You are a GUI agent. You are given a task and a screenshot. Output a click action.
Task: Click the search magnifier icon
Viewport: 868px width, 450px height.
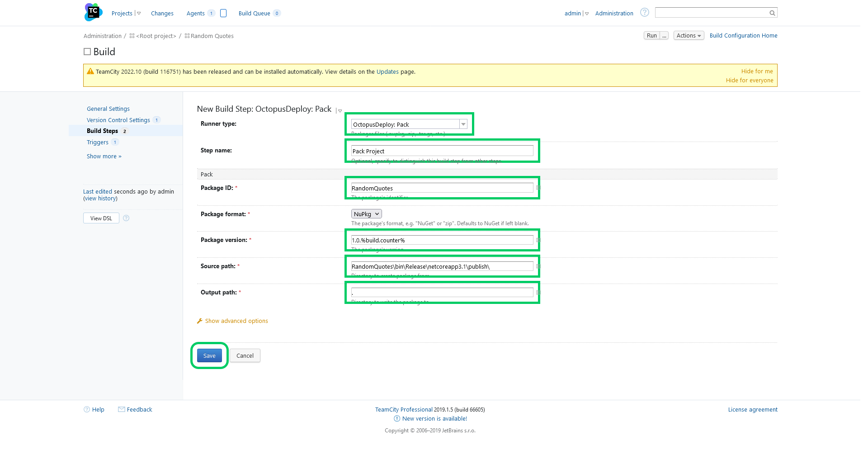coord(772,13)
